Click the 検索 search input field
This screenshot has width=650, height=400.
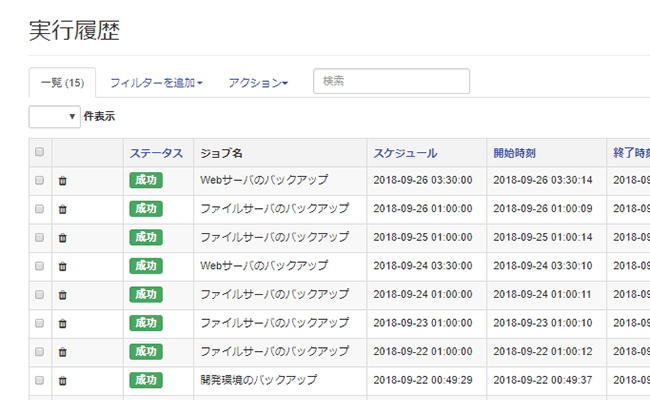pos(391,82)
